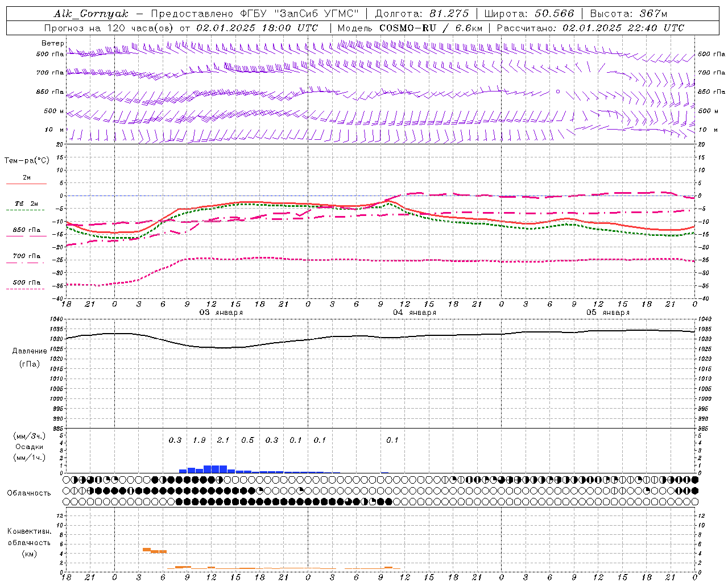
Task: Click the Тем-ра(°C) axis label
Action: 27,160
